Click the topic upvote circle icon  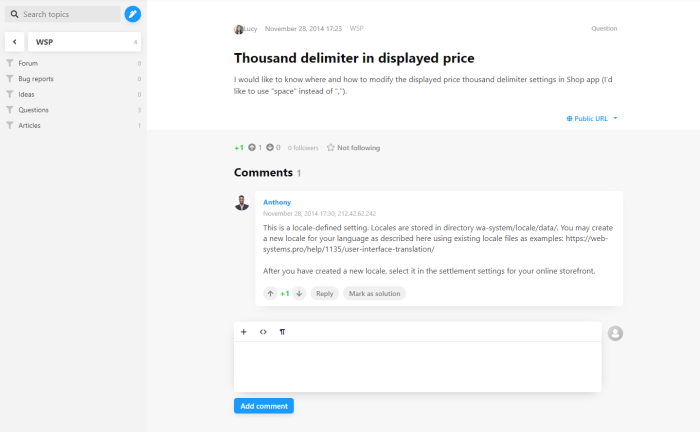click(252, 148)
